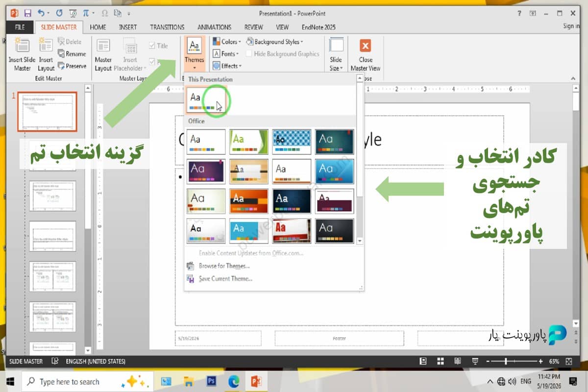
Task: Switch to the REVIEW tab
Action: coord(254,27)
